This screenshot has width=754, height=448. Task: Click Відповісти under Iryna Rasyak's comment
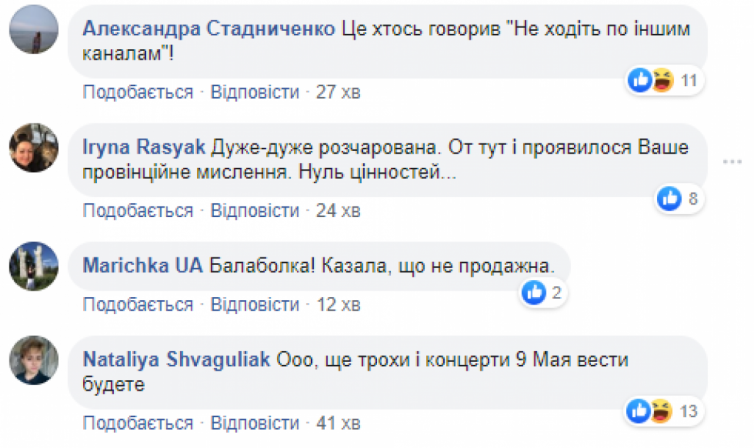tap(254, 211)
